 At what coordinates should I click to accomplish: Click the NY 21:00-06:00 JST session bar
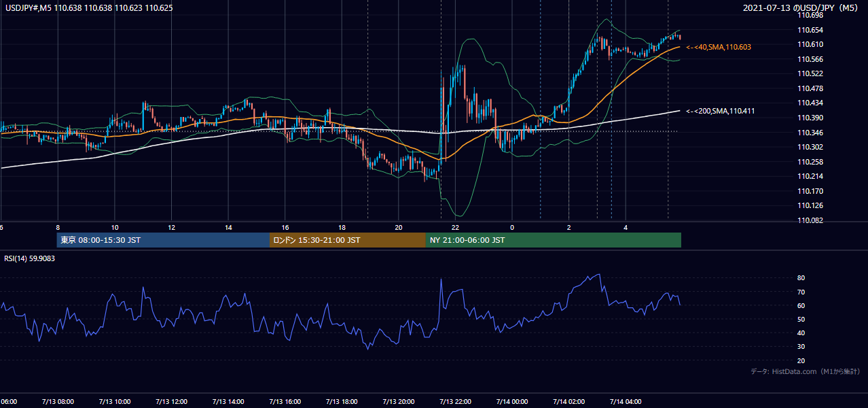coord(554,240)
